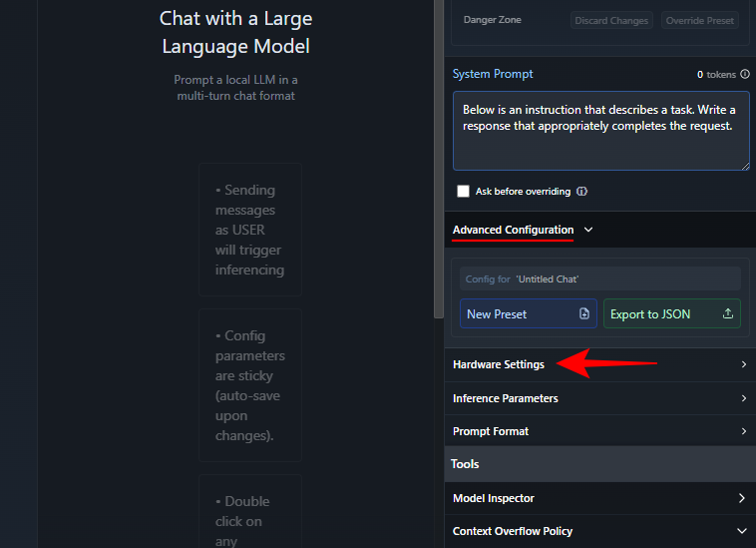Click the 'Double click on any' tip card
The height and width of the screenshot is (548, 756).
click(250, 511)
